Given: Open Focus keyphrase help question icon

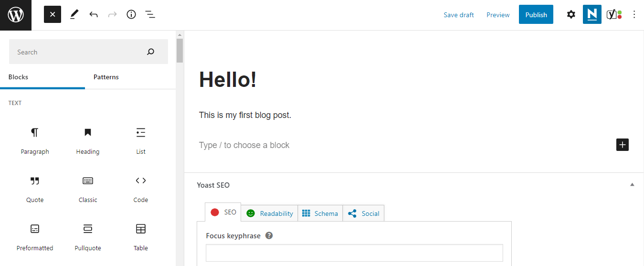Looking at the screenshot, I should point(269,235).
